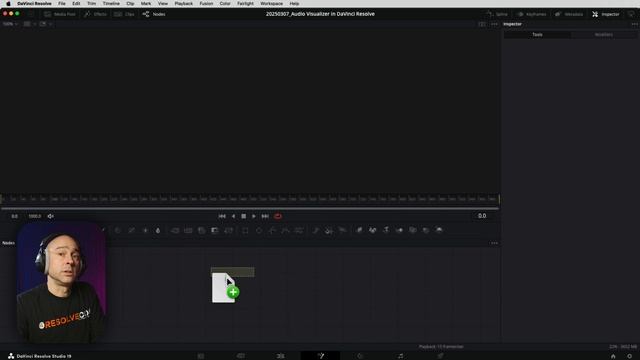640x360 pixels.
Task: Open the Edit page icon
Action: click(x=280, y=356)
